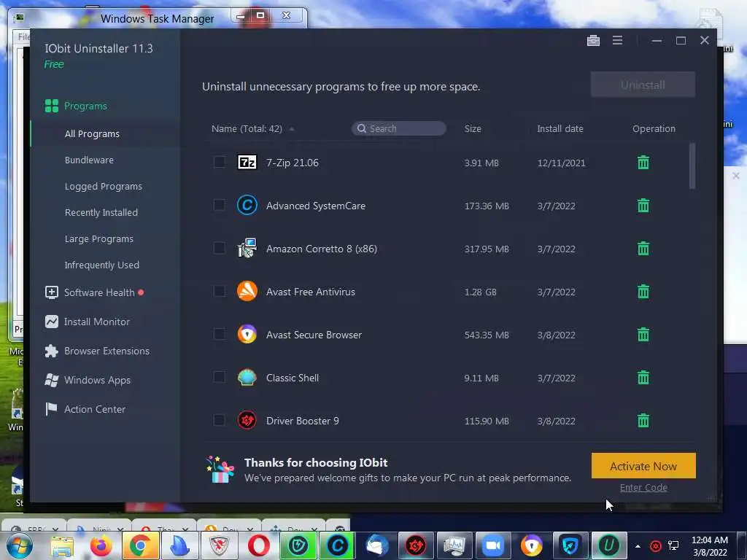Toggle the Name column sort arrow

click(x=292, y=129)
